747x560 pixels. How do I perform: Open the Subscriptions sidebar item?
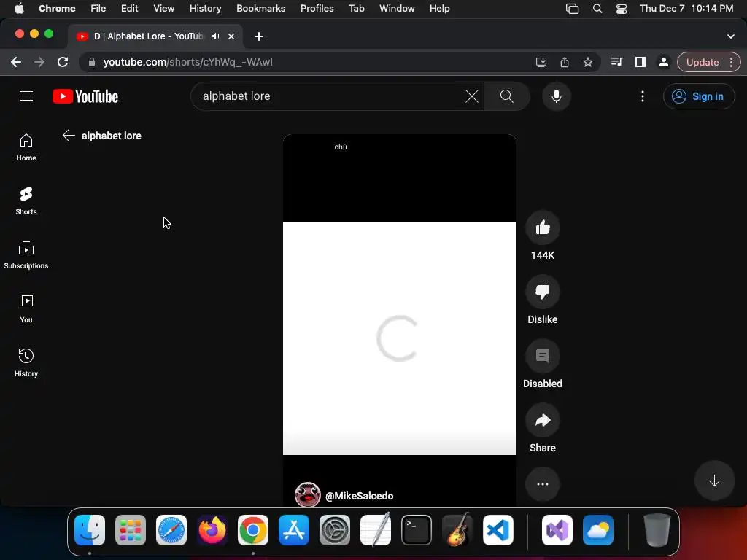pos(26,255)
